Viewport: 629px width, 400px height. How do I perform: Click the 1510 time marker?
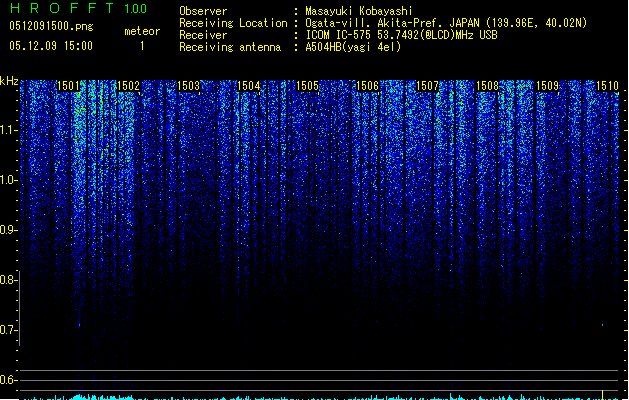607,86
